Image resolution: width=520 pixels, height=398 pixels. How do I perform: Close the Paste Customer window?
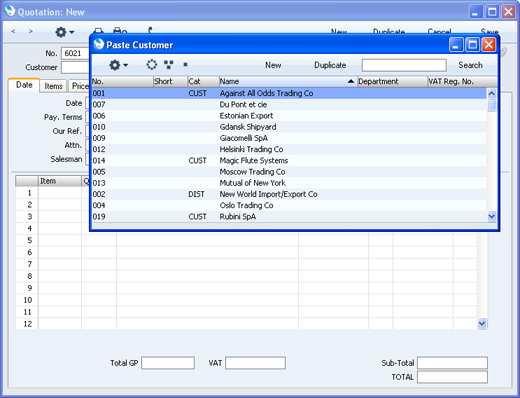489,45
